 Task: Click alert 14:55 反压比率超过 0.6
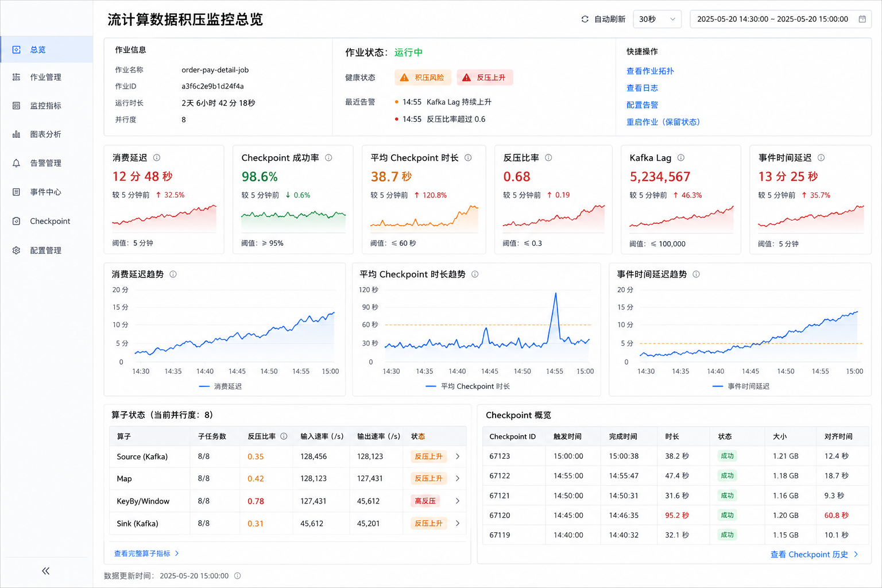click(440, 119)
